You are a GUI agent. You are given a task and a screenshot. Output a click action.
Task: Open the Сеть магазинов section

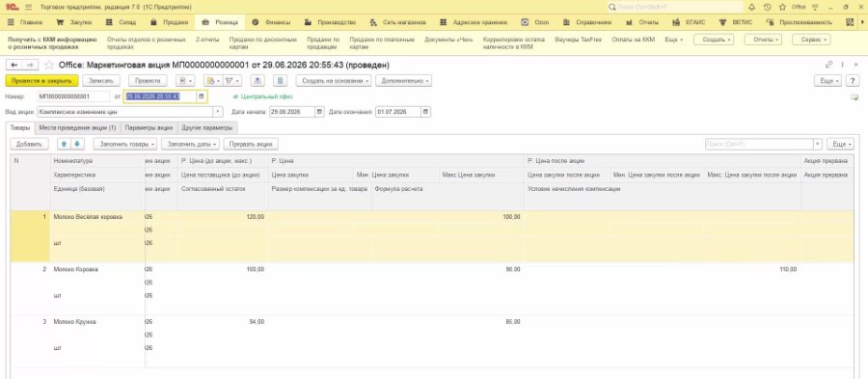pos(398,23)
